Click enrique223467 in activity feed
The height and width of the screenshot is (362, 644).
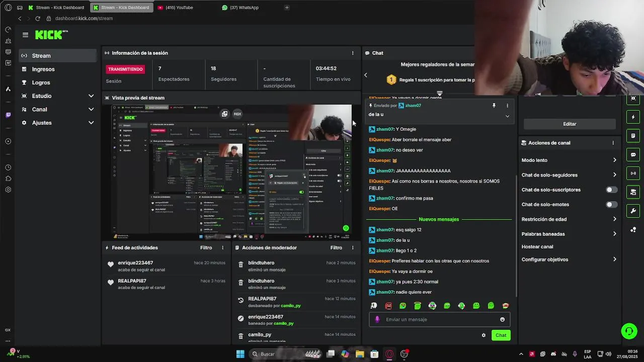tap(135, 263)
